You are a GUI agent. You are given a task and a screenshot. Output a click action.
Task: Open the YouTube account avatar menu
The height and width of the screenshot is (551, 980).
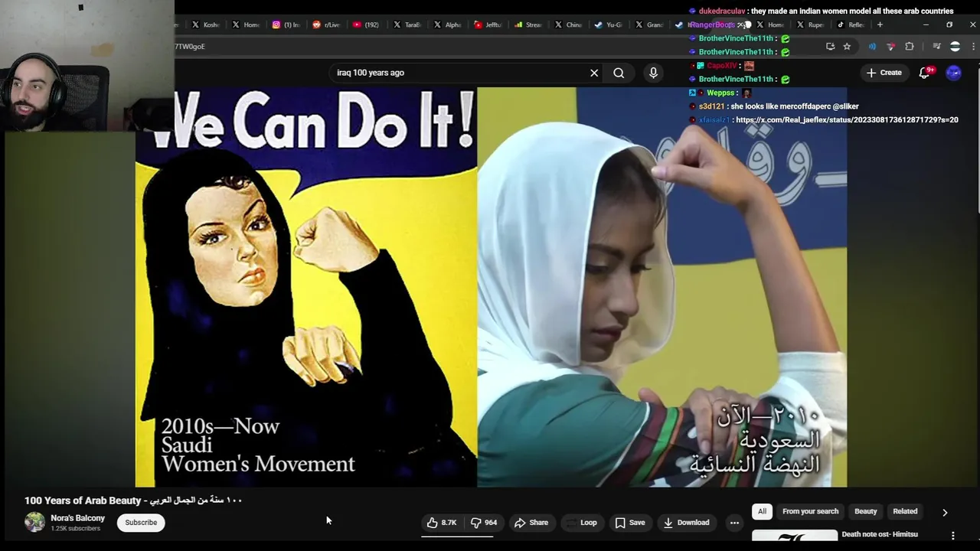click(953, 73)
